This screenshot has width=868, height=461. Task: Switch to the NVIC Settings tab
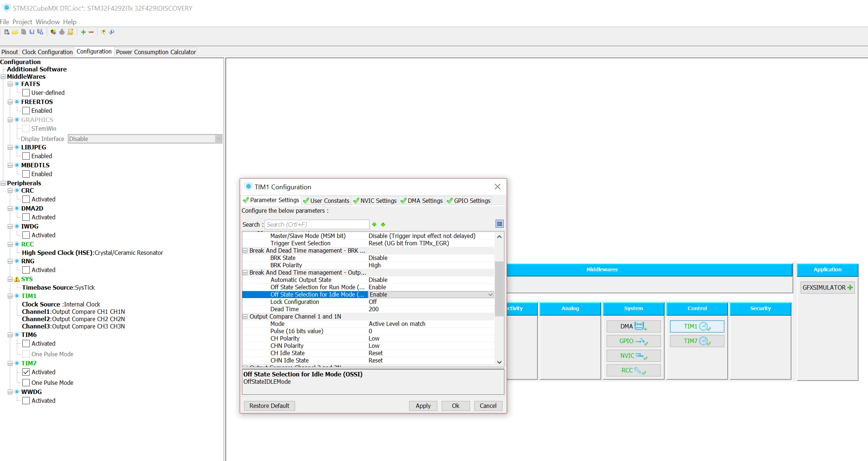pos(375,201)
